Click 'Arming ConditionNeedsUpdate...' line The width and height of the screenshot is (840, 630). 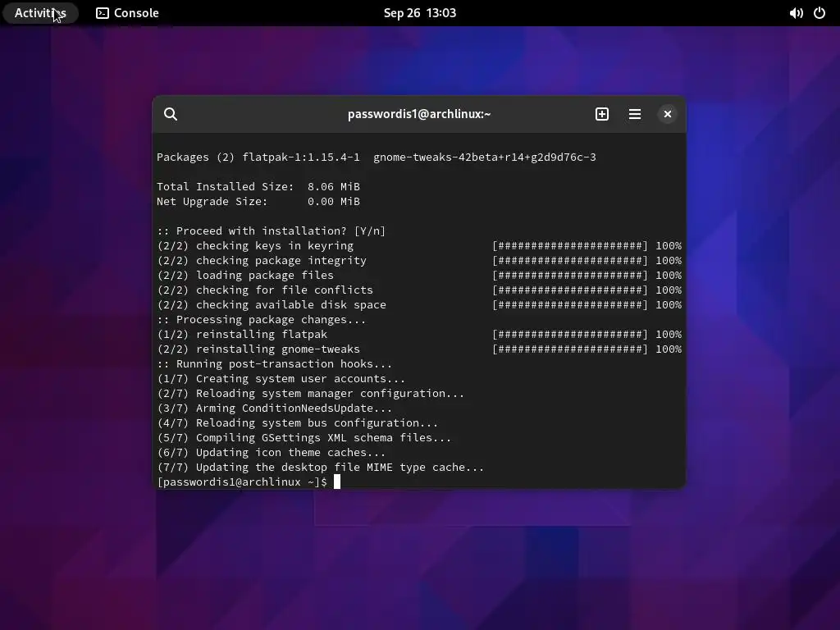(274, 408)
